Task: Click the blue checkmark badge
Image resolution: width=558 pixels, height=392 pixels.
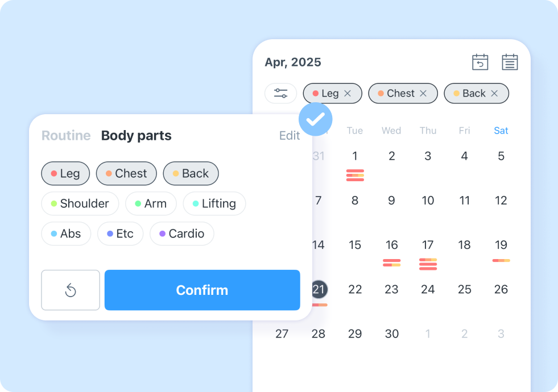Action: [315, 119]
